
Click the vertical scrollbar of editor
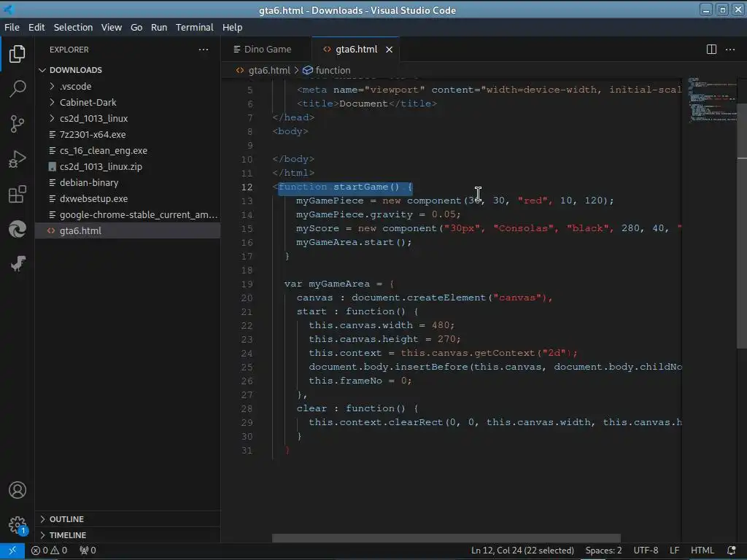[x=742, y=226]
